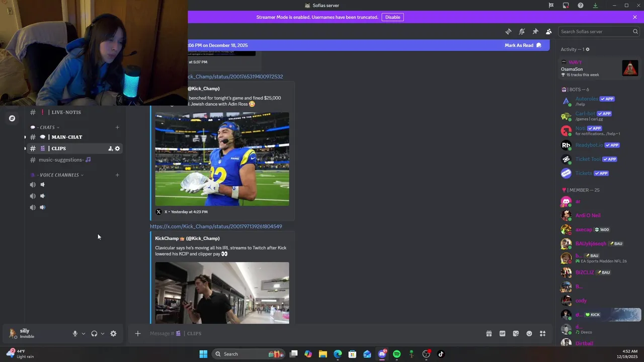Open TikTok from the taskbar
The image size is (644, 362).
click(x=441, y=354)
